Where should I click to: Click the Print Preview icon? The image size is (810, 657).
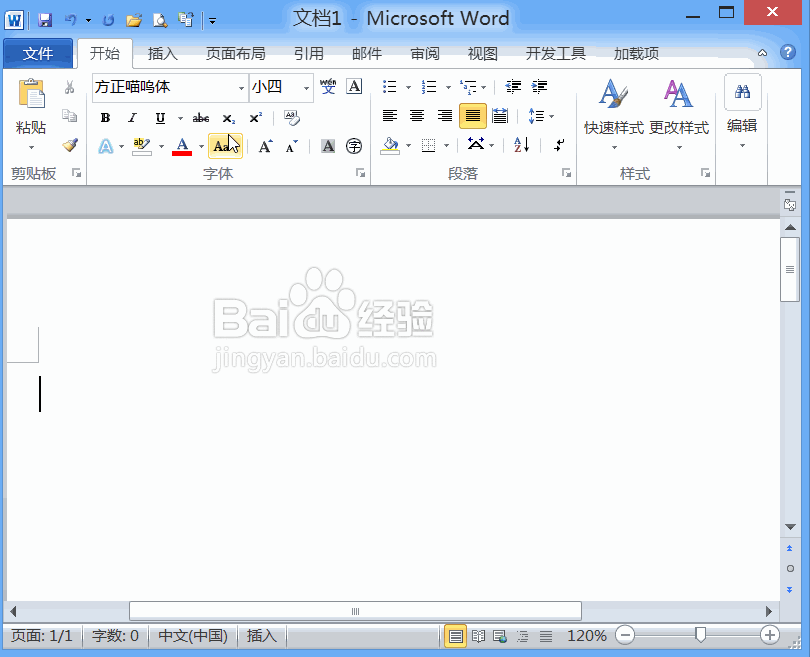point(160,20)
